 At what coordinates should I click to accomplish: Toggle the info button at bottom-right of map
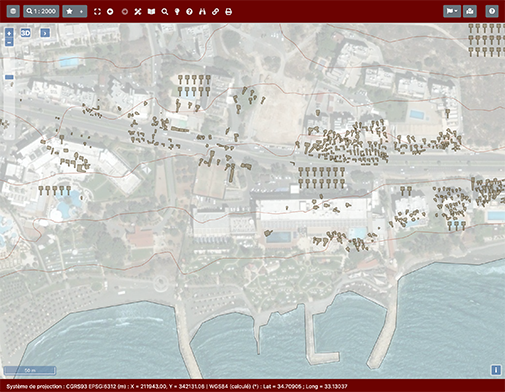[496, 370]
